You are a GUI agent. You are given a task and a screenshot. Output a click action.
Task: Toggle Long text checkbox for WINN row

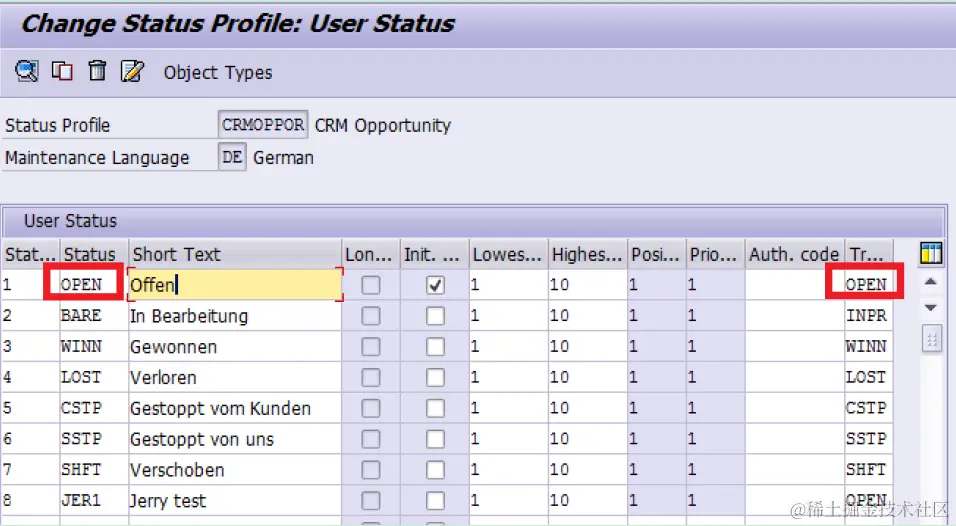point(371,347)
